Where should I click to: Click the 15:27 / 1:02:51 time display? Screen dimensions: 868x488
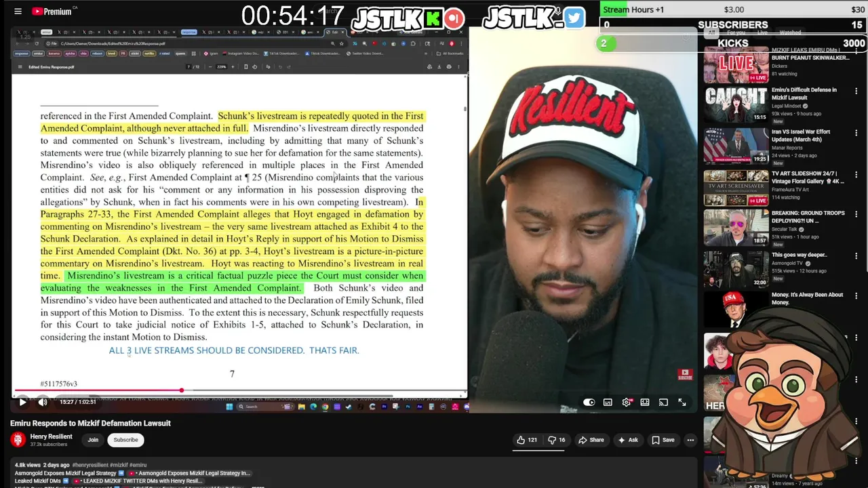[77, 402]
